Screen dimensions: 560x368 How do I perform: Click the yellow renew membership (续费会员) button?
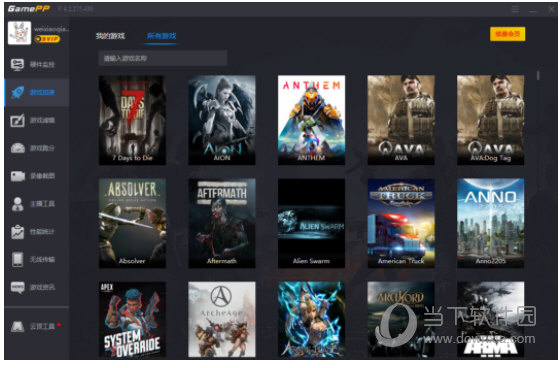point(508,34)
